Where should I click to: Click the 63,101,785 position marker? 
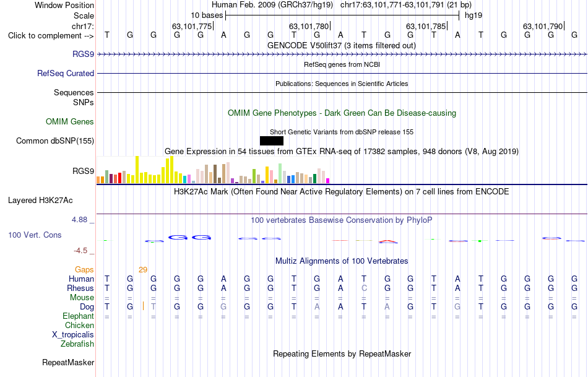(426, 26)
